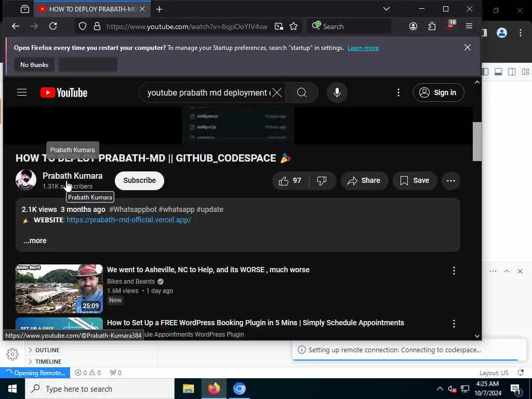Show hidden system tray icons
532x399 pixels.
pyautogui.click(x=440, y=389)
